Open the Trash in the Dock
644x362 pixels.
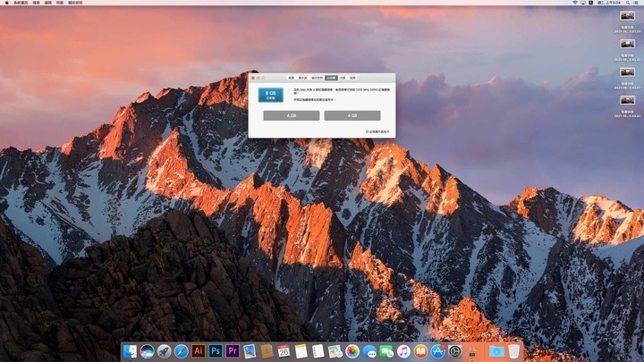pos(513,351)
